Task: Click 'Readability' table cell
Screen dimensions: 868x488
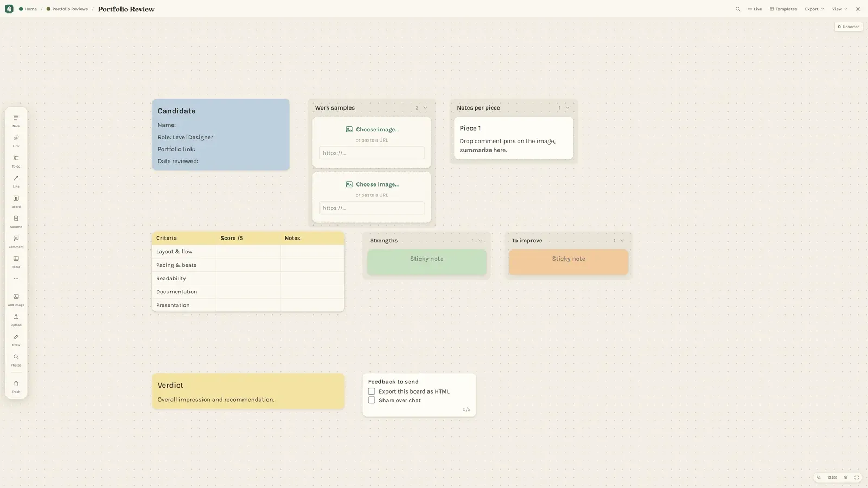Action: point(184,278)
